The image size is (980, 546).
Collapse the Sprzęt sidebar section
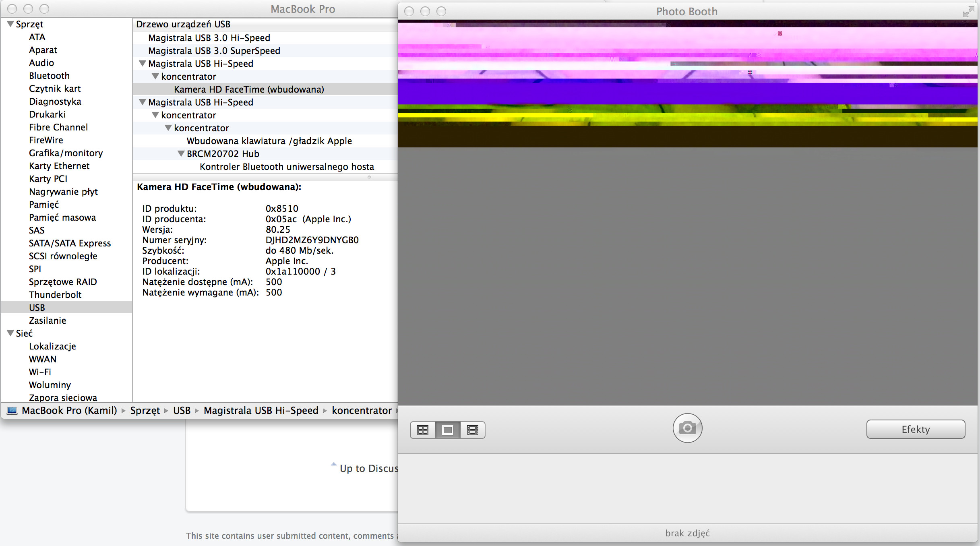[x=10, y=23]
